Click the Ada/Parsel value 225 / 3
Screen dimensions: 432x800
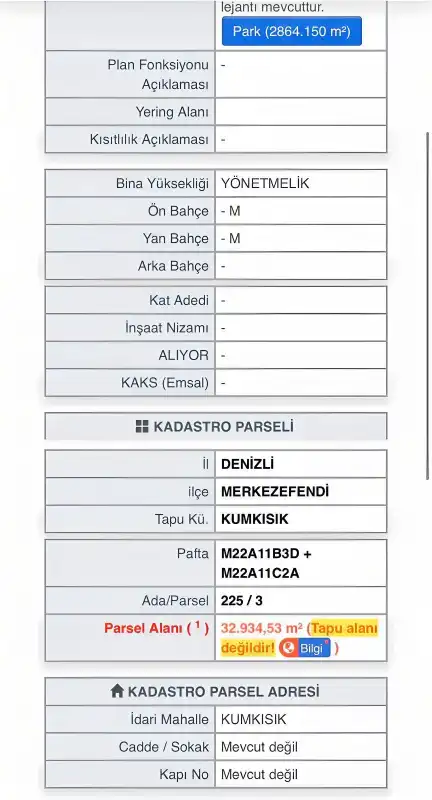(242, 601)
